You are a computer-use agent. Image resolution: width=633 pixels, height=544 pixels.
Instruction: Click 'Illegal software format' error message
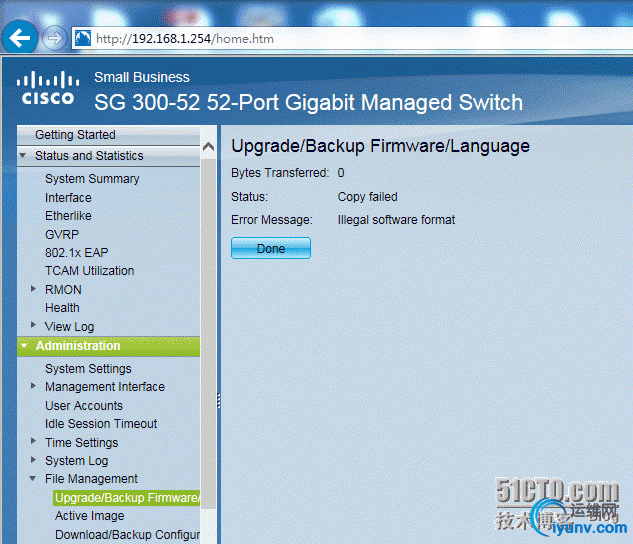[x=396, y=220]
